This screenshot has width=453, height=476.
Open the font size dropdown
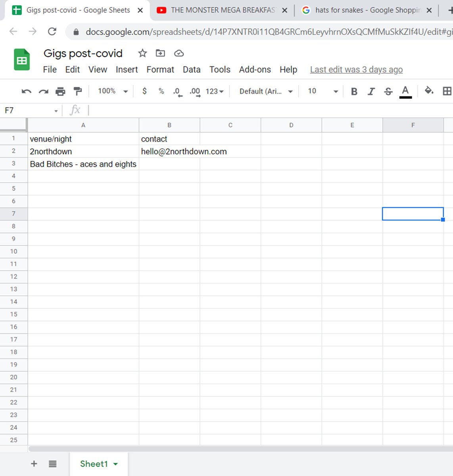pyautogui.click(x=322, y=91)
